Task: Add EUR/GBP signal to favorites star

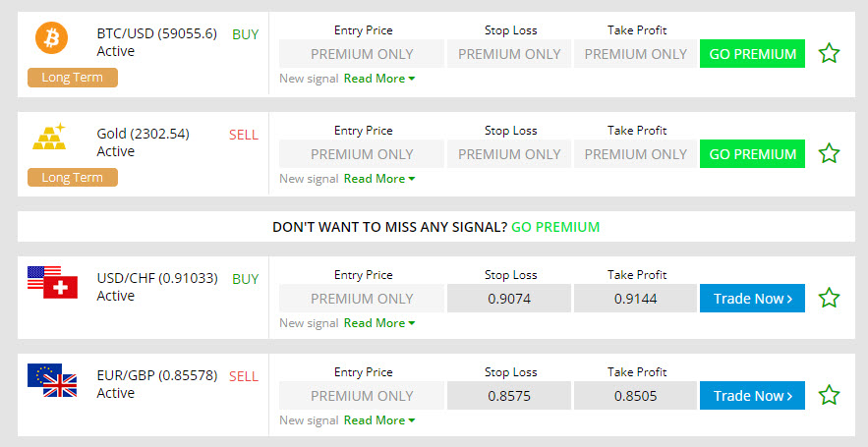Action: (x=829, y=395)
